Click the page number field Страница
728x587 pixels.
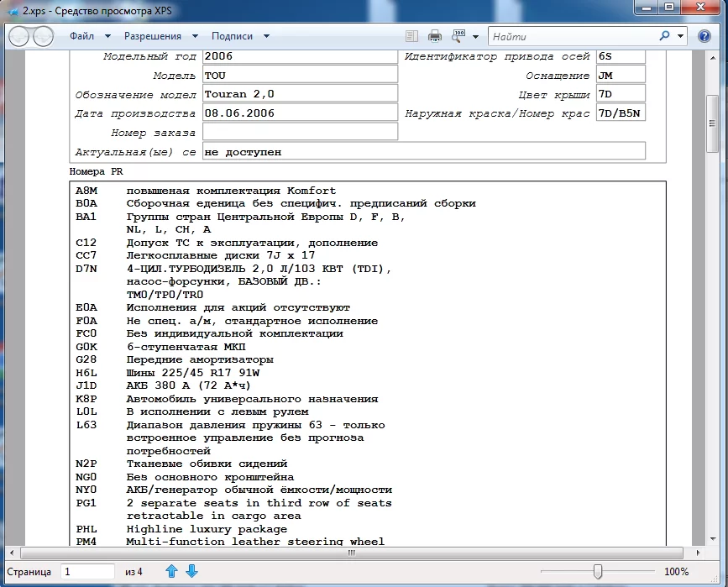(86, 571)
